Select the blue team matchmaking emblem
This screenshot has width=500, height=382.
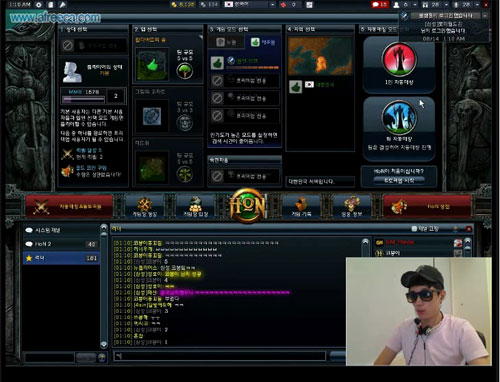point(399,118)
